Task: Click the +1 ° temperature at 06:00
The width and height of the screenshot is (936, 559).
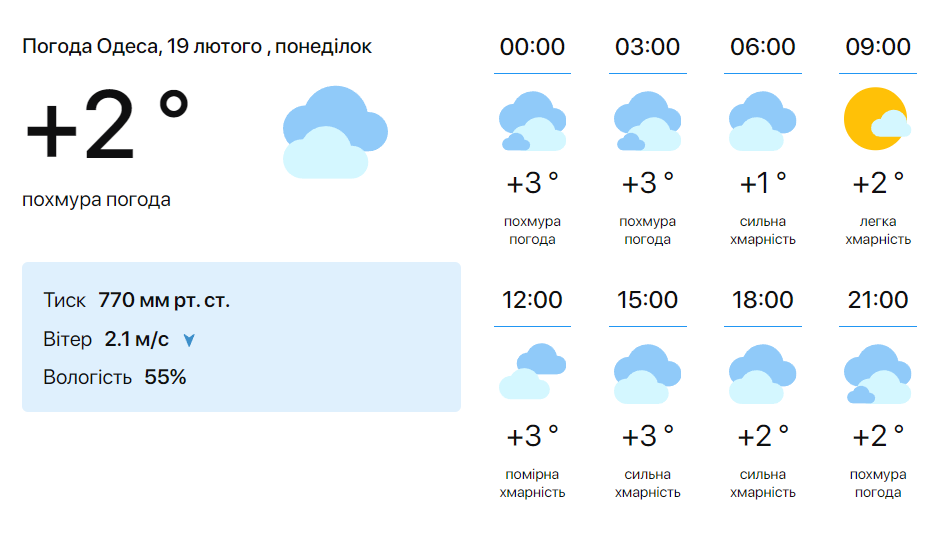Action: 763,184
